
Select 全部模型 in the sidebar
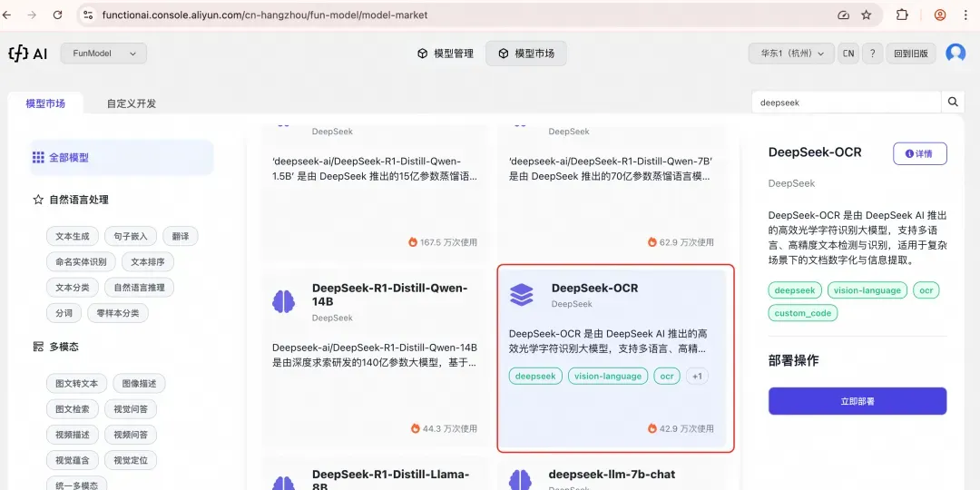coord(122,158)
